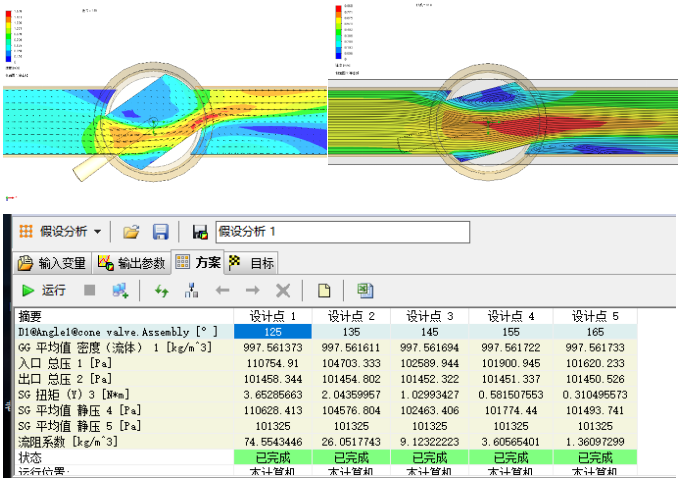Select the 方案 tab
The width and height of the screenshot is (678, 478).
197,263
